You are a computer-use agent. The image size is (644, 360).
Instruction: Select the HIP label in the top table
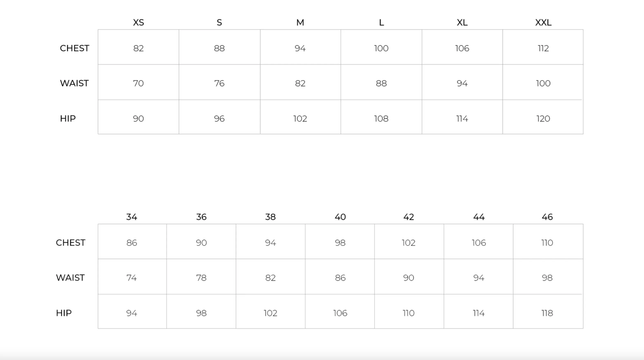(x=68, y=119)
